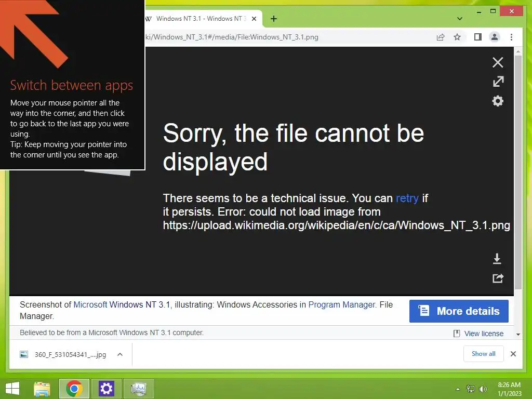
Task: Open the Chrome profile avatar
Action: pos(495,37)
